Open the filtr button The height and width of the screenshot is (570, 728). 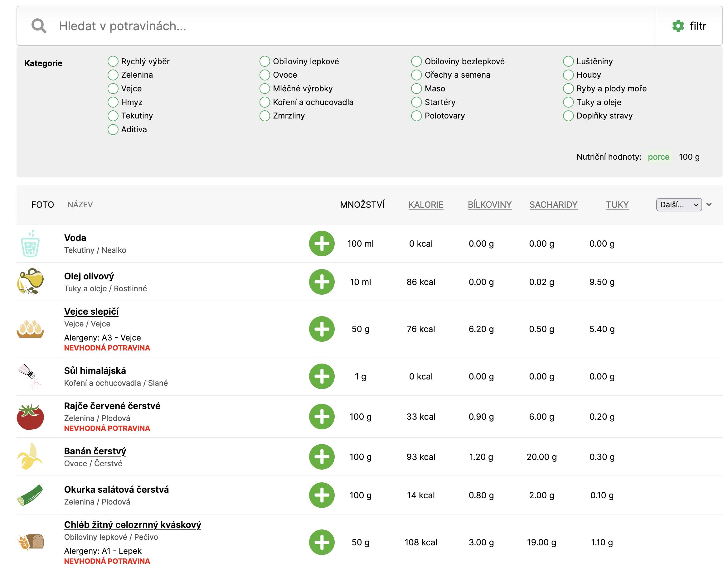click(x=689, y=26)
